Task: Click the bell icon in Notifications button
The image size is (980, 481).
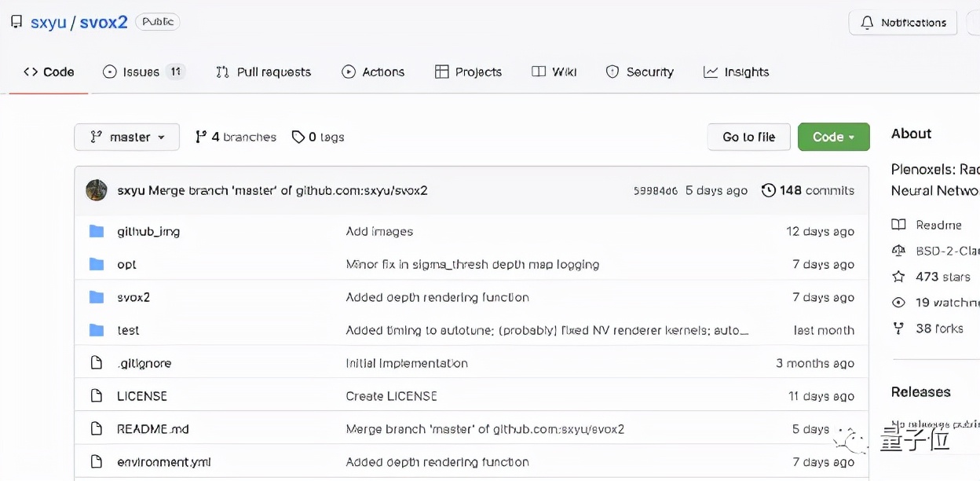Action: (x=867, y=23)
